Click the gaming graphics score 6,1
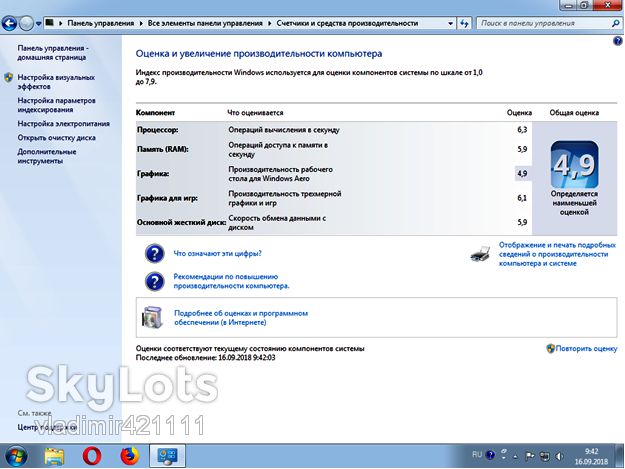625x469 pixels. pos(522,198)
